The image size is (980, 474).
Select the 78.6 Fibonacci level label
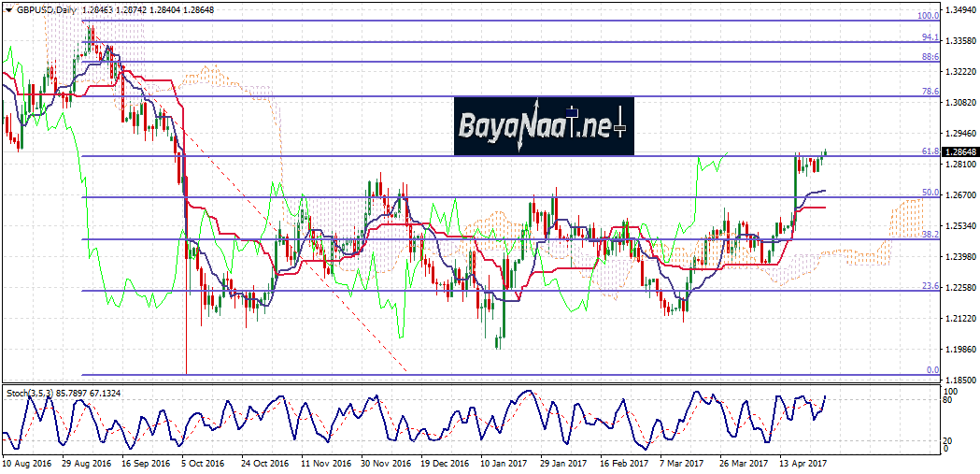[x=929, y=92]
